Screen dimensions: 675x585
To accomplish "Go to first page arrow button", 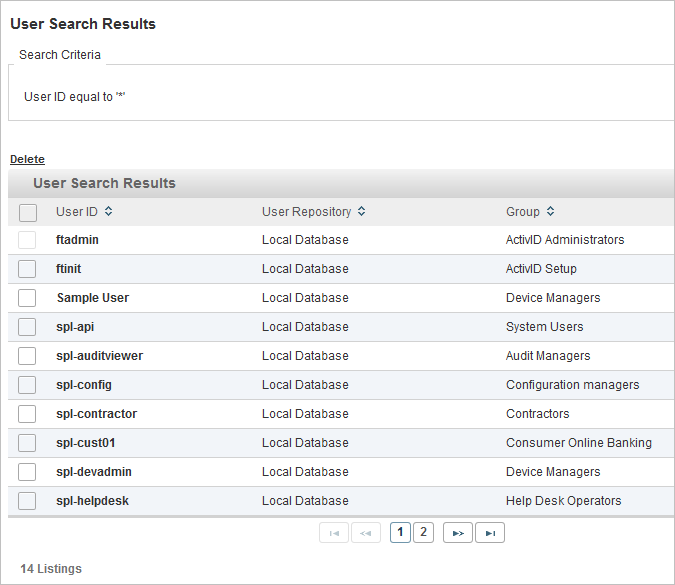I will 334,533.
